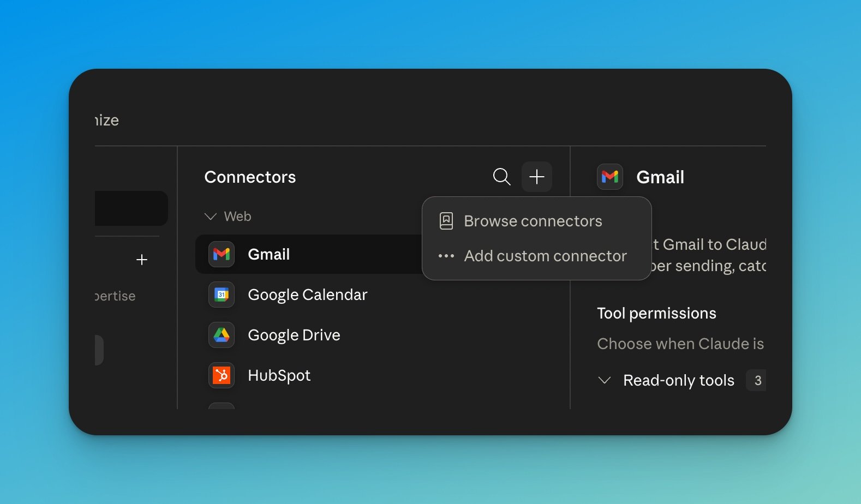Click the Connectors heading
The width and height of the screenshot is (861, 504).
(x=250, y=177)
